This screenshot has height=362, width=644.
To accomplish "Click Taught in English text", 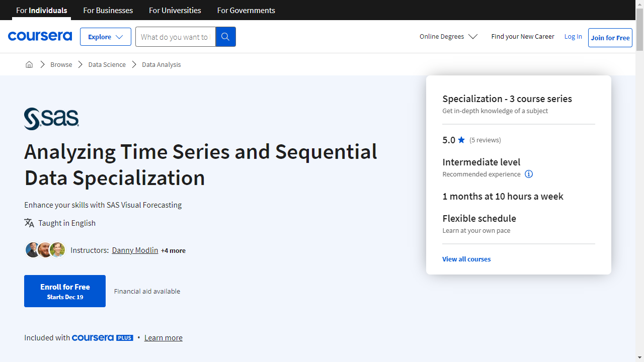I will tap(67, 223).
